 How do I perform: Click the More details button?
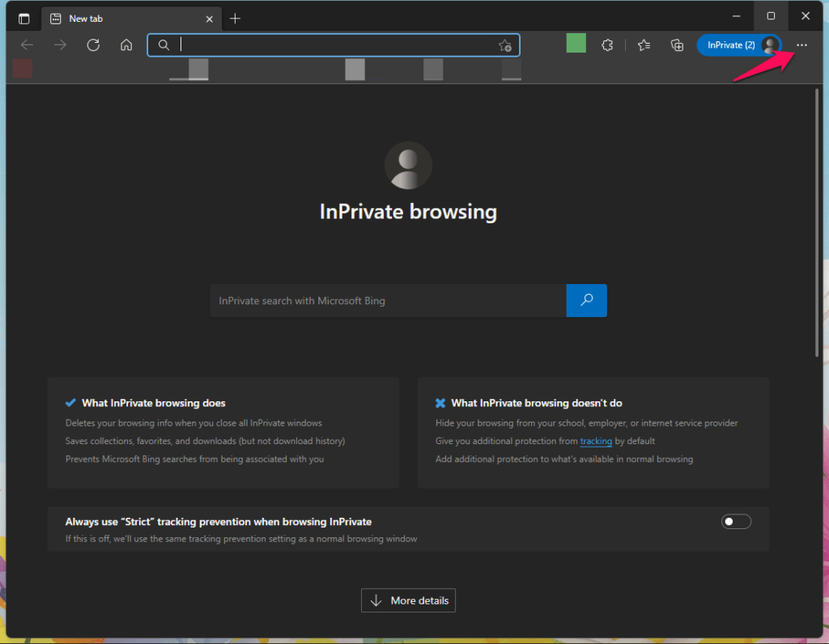(408, 600)
